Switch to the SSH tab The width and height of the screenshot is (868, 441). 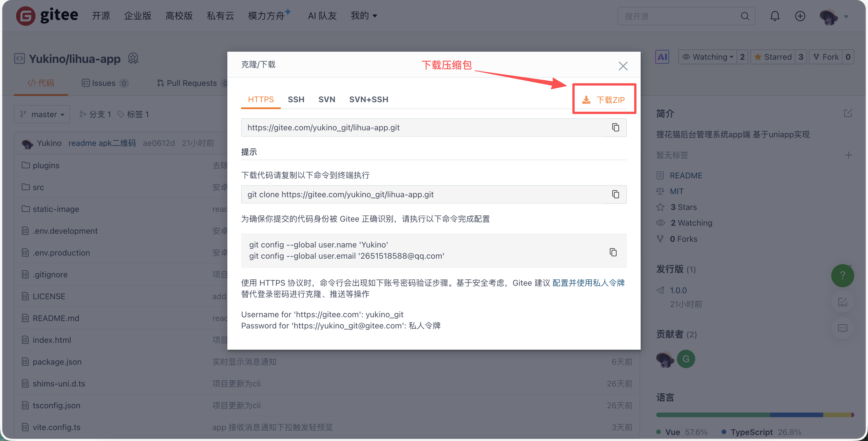pos(296,99)
